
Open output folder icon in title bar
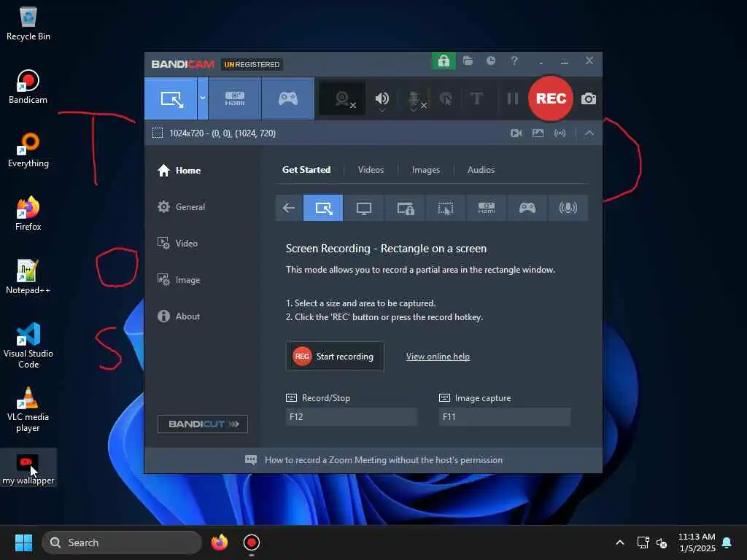click(x=468, y=61)
